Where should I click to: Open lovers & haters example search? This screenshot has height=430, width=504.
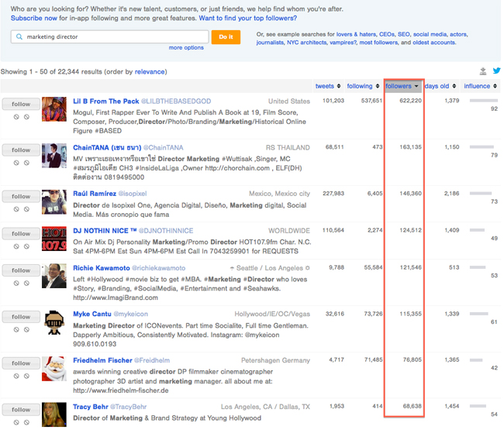(356, 34)
